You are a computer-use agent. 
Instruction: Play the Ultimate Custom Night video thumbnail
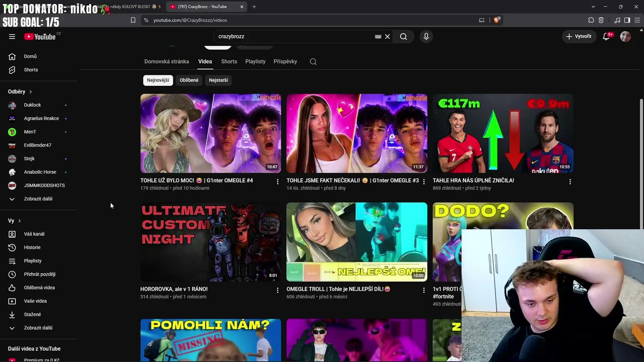[211, 242]
